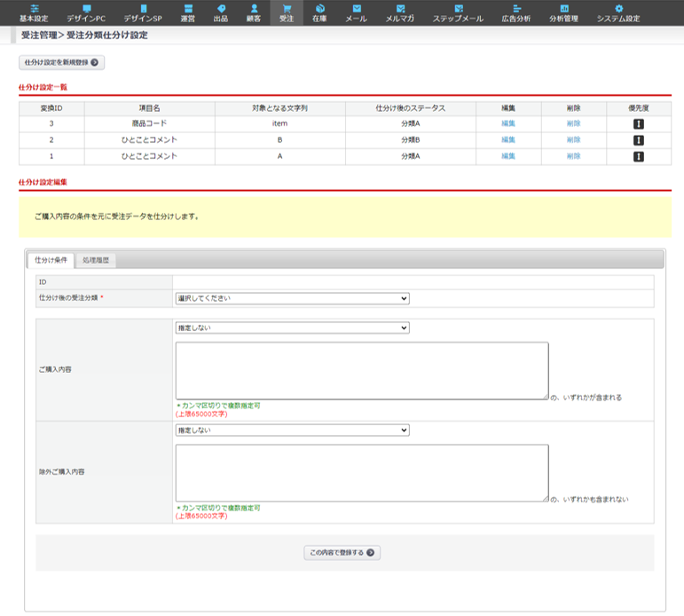
Task: Click 削除 link for row ID 3
Action: coord(573,124)
